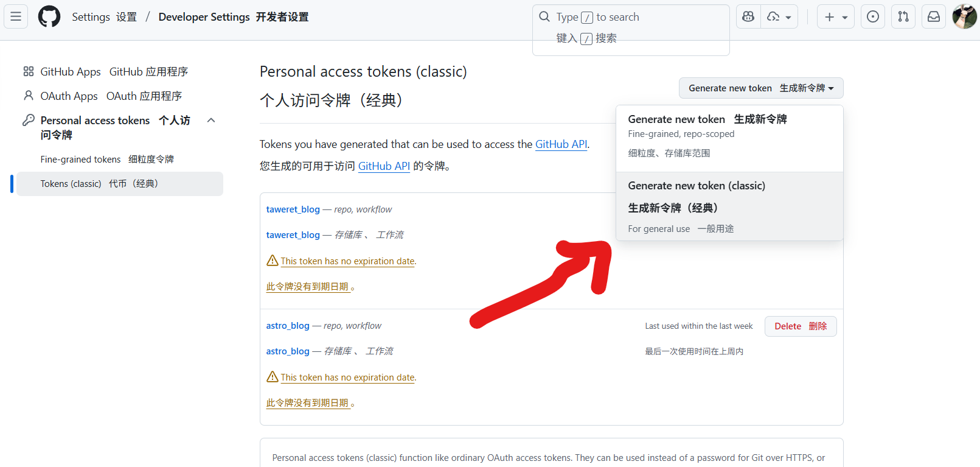Click the OAuth Apps person icon

click(x=29, y=96)
